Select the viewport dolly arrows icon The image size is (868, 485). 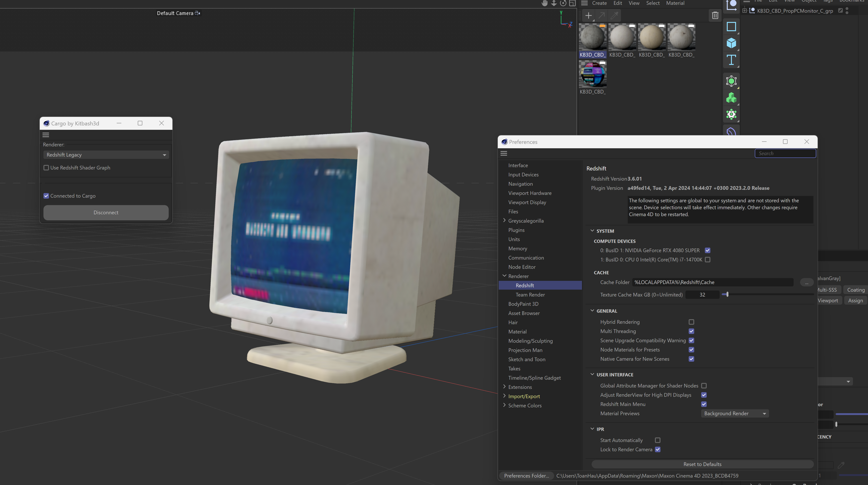(x=554, y=3)
